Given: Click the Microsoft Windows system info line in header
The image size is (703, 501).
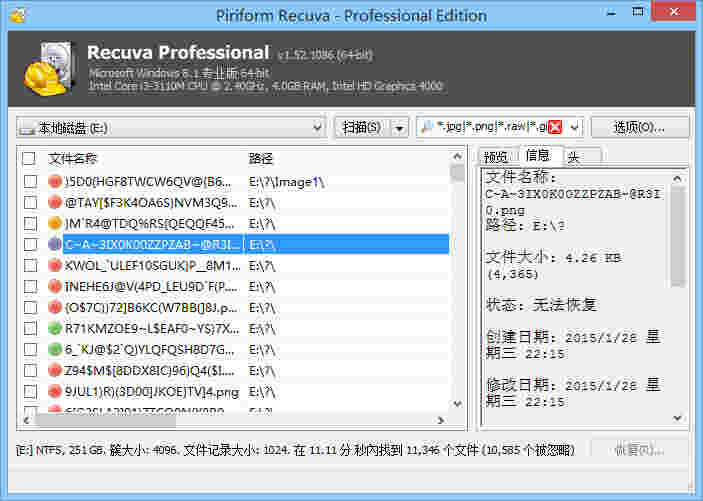Looking at the screenshot, I should pyautogui.click(x=179, y=73).
